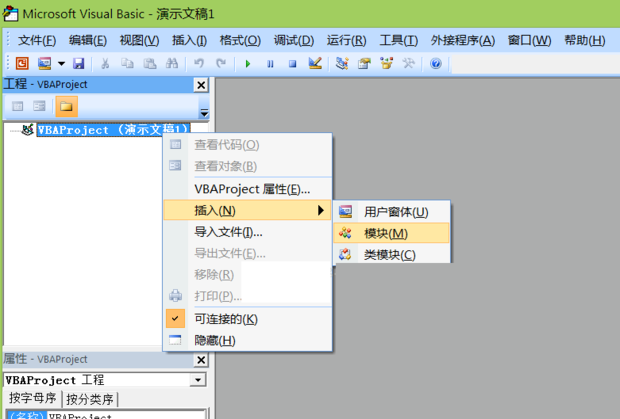Viewport: 620px width, 419px height.
Task: Close the 属性 - VBAProject panel
Action: point(201,360)
